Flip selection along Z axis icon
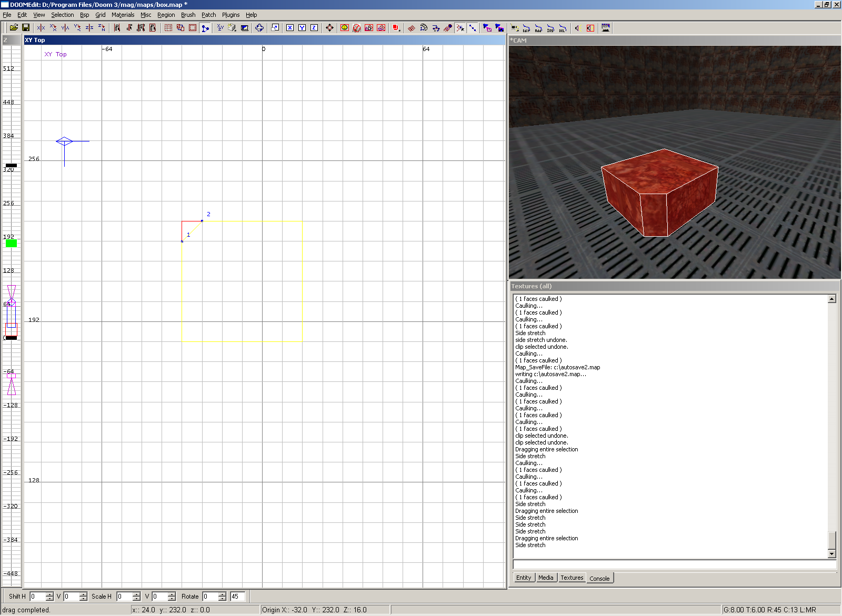Image resolution: width=842 pixels, height=616 pixels. (x=89, y=28)
